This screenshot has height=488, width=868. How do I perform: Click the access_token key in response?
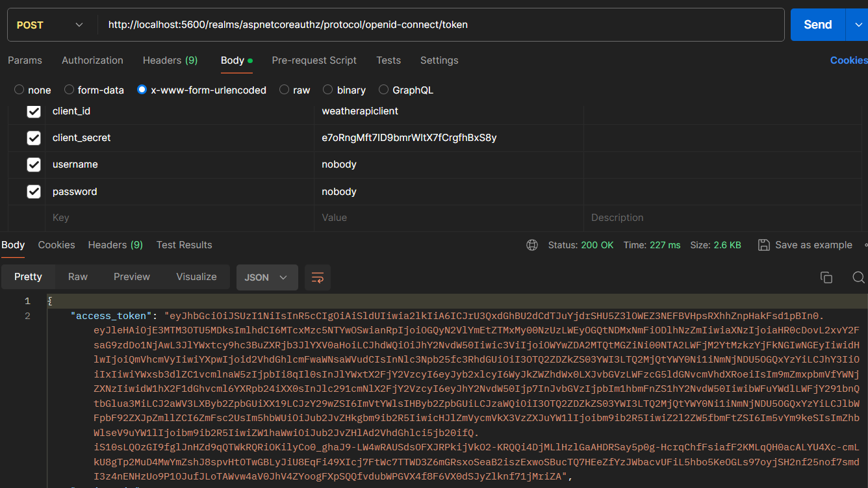click(111, 316)
